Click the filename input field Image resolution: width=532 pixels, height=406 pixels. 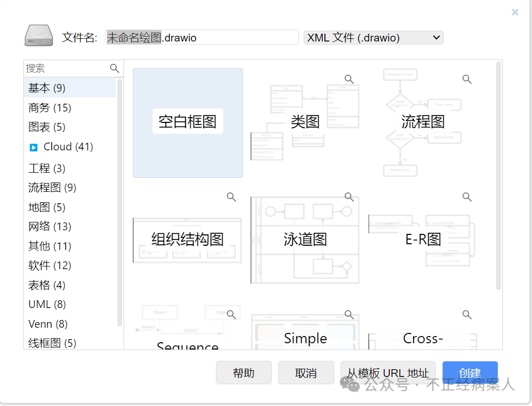tap(202, 37)
